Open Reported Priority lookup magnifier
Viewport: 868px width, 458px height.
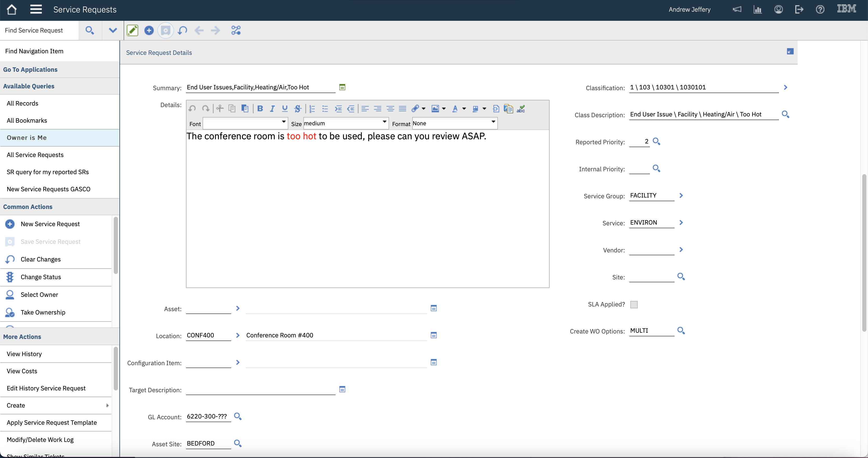656,141
